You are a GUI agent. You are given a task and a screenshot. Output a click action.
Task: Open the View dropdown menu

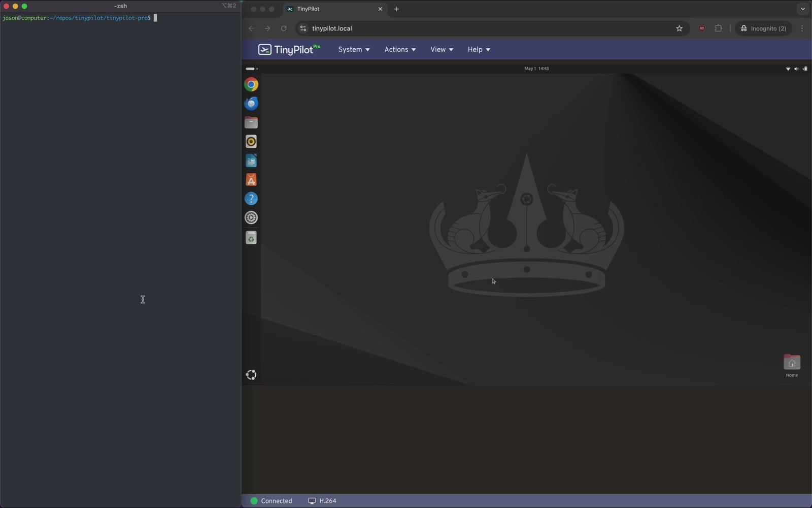click(x=442, y=49)
